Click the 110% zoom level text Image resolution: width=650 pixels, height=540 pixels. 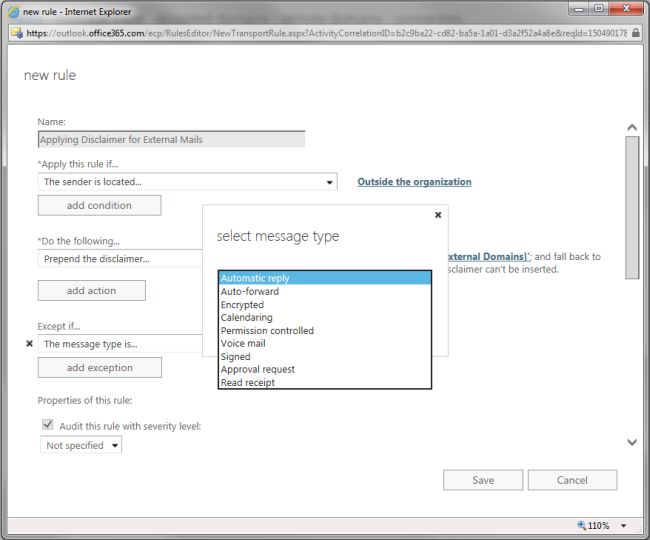click(x=598, y=525)
